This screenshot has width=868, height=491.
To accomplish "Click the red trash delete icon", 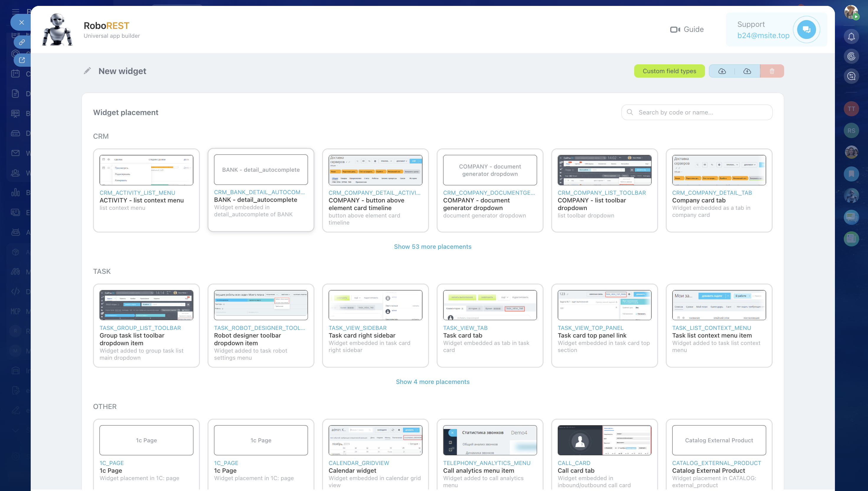I will coord(772,71).
